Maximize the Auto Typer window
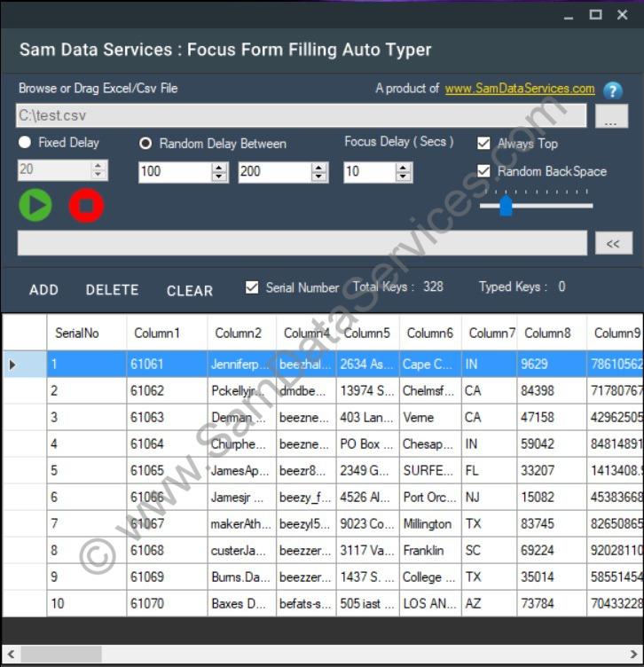 tap(595, 15)
